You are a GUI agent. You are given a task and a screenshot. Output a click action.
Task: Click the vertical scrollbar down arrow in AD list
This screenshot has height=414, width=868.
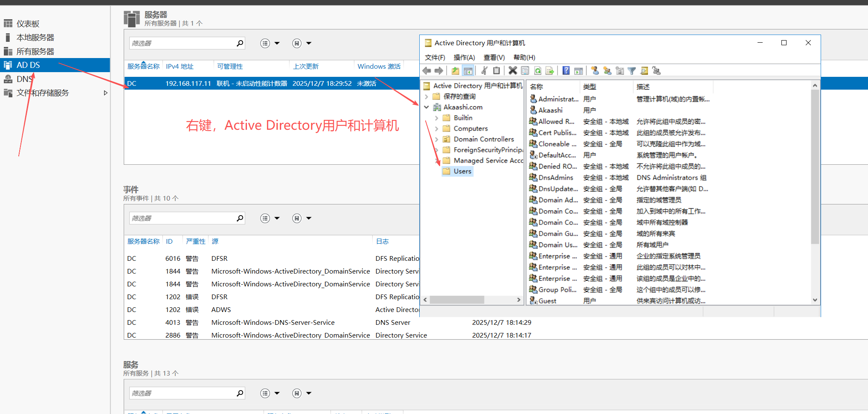pyautogui.click(x=815, y=300)
